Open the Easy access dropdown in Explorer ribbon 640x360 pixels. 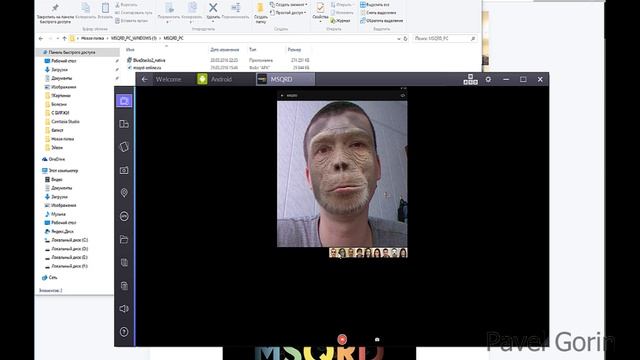(x=288, y=13)
